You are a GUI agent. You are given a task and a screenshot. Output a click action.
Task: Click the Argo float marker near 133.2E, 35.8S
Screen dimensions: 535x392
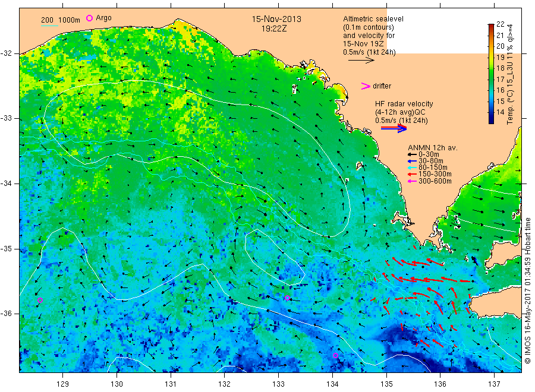tap(287, 298)
